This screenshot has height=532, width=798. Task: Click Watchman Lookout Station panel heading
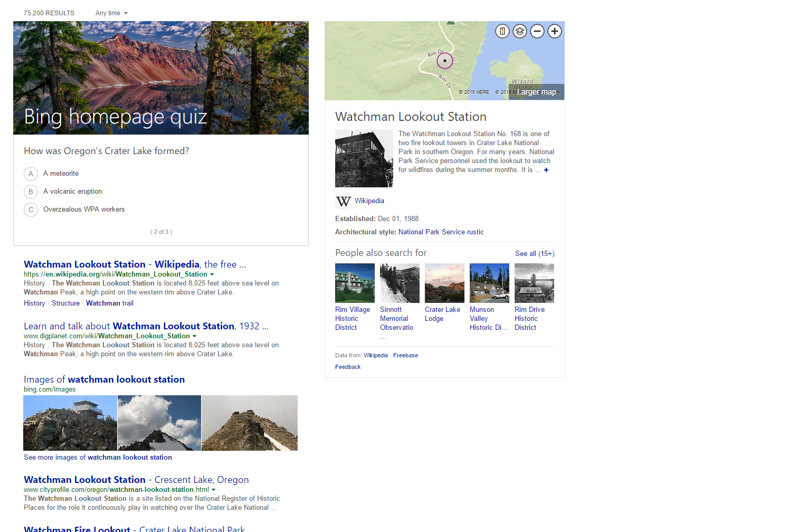411,117
